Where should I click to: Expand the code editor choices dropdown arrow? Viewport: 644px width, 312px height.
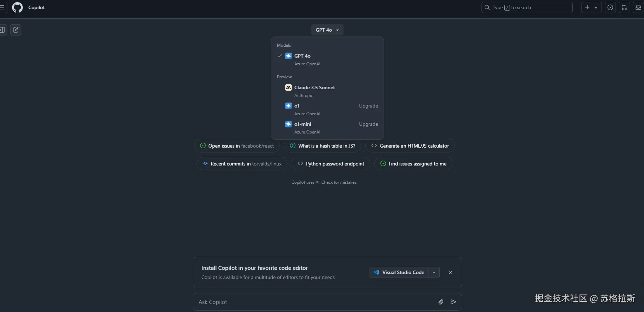click(434, 272)
